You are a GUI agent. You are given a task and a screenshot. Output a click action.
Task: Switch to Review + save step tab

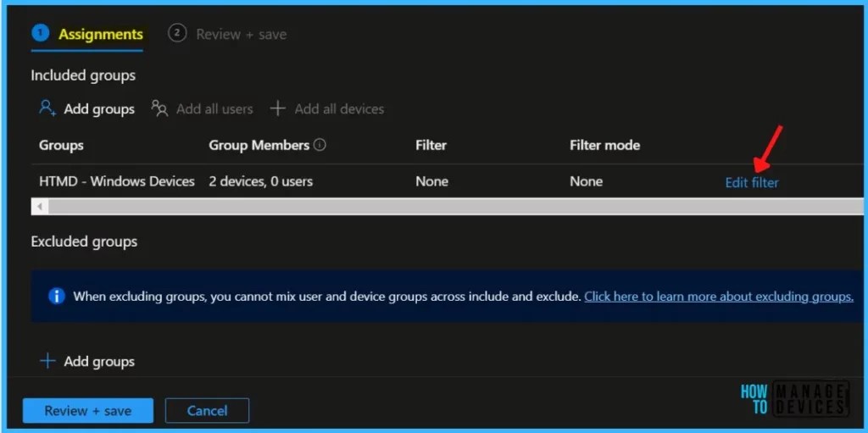(x=227, y=35)
